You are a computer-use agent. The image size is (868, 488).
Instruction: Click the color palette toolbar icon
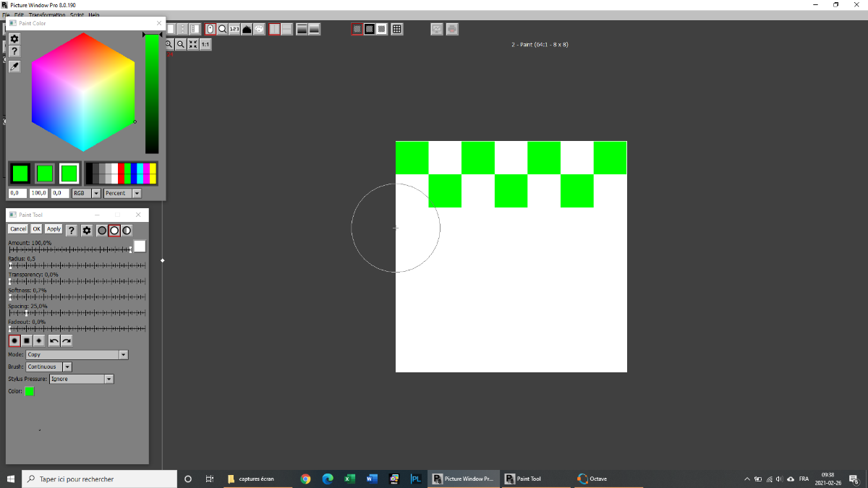(259, 30)
